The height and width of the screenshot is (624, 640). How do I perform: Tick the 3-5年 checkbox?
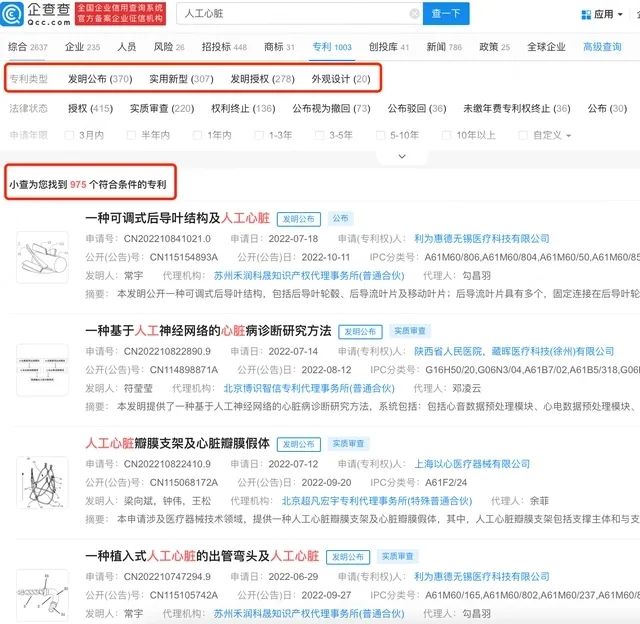319,135
